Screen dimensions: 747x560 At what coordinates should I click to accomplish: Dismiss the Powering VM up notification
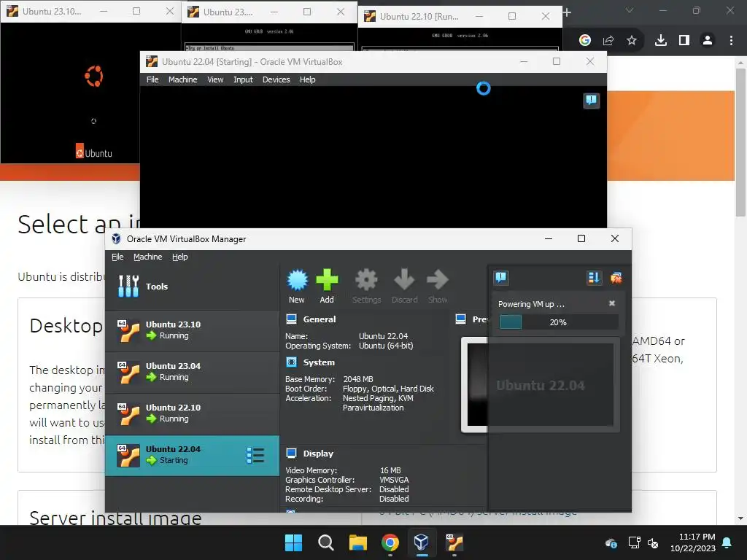[x=612, y=303]
